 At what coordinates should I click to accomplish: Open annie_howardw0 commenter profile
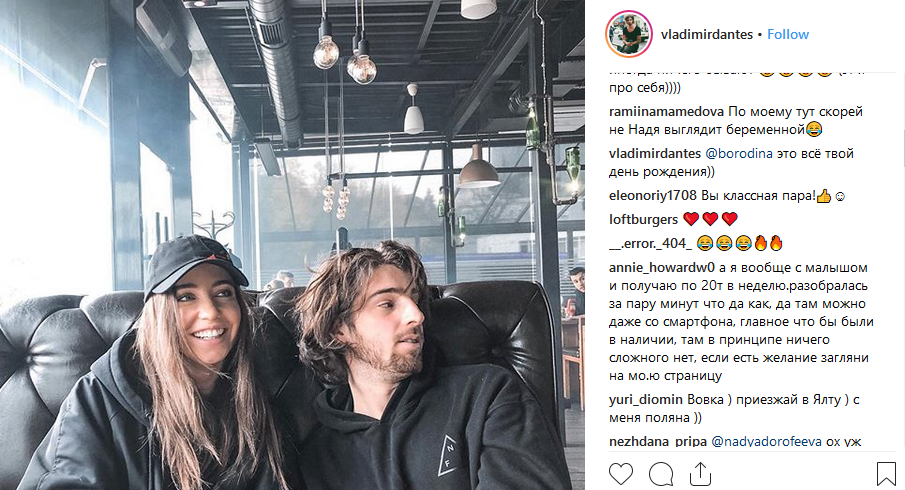tap(662, 268)
